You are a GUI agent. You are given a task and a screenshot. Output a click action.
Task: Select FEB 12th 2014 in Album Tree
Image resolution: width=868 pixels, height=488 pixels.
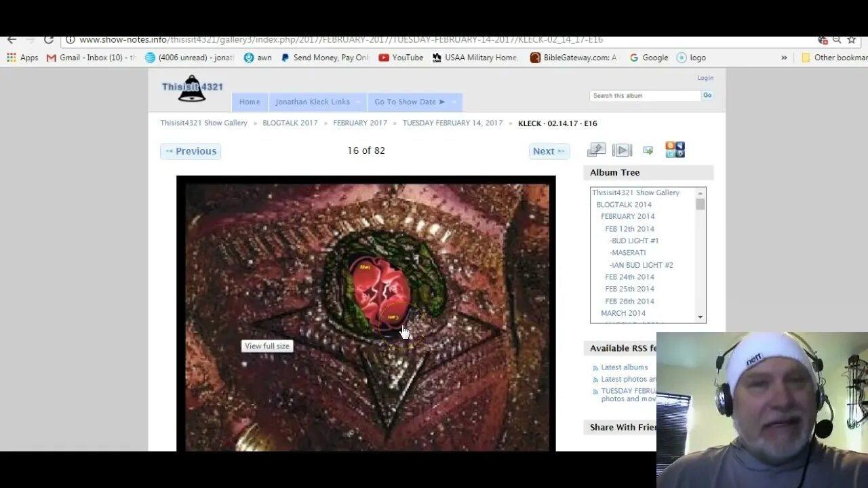coord(630,229)
